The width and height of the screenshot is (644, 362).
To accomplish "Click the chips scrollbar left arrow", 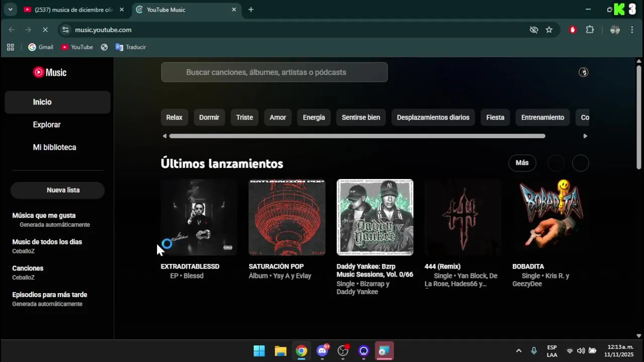I will tap(165, 136).
